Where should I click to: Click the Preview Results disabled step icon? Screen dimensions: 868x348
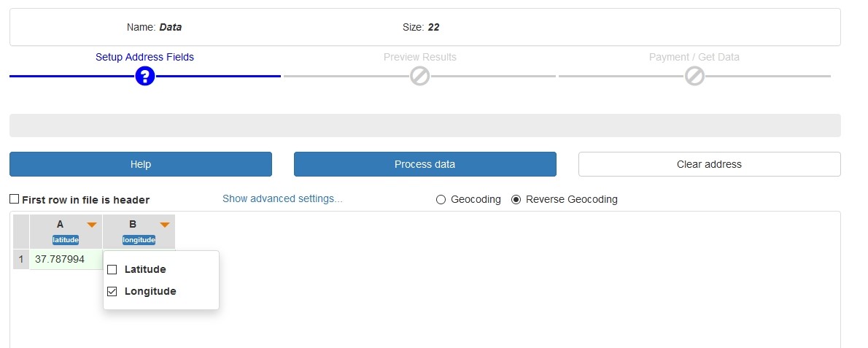tap(419, 76)
